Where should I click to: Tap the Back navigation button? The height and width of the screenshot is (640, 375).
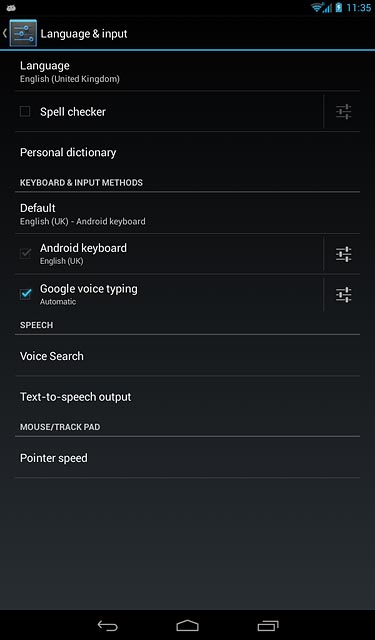point(108,625)
